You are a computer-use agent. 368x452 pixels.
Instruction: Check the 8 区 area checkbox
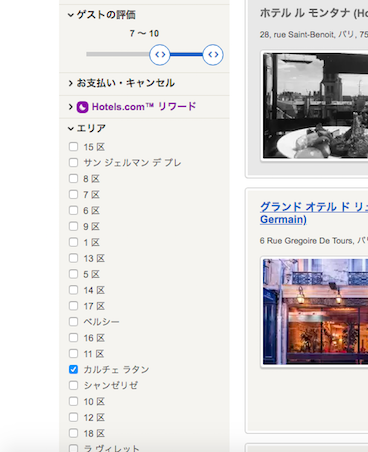click(73, 178)
